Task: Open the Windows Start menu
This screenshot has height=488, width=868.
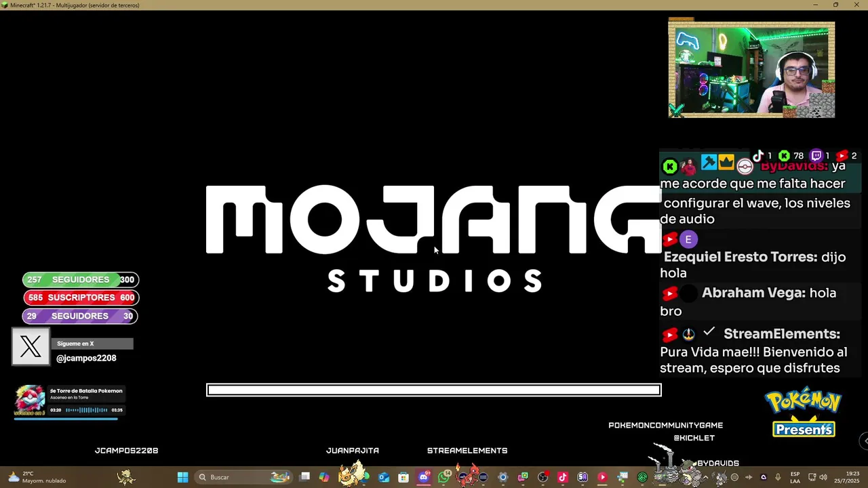Action: [x=182, y=477]
